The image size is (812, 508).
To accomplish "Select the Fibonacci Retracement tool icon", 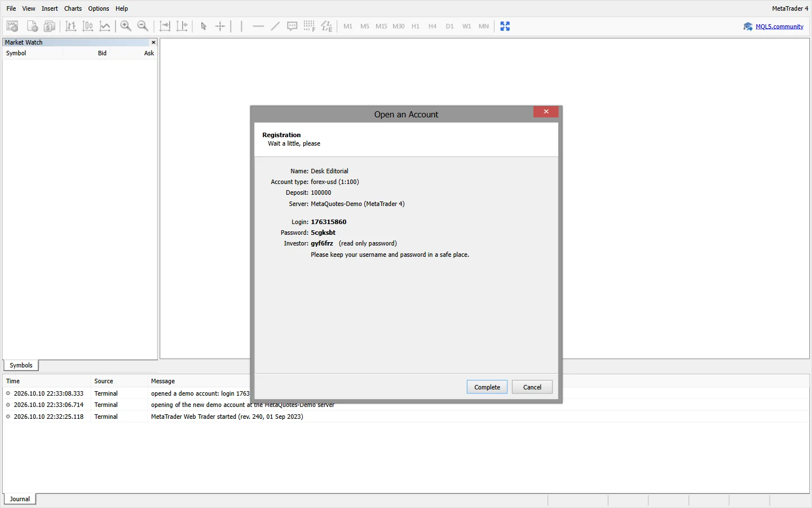I will (309, 26).
